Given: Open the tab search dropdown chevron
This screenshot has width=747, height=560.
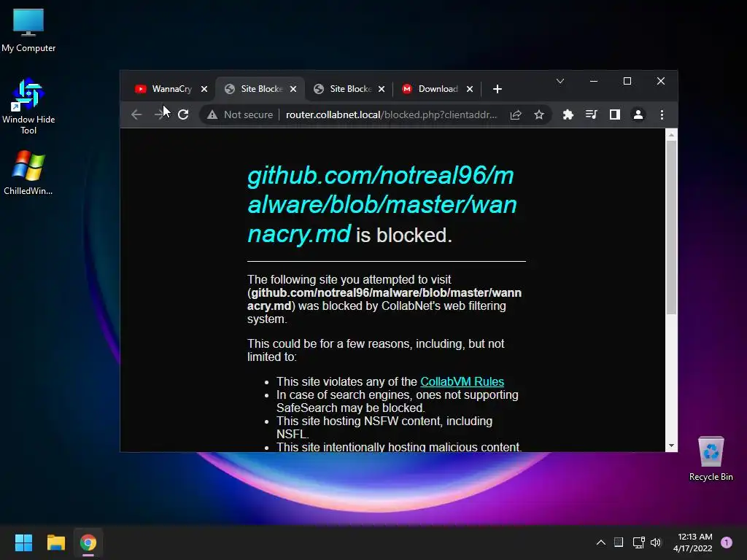Looking at the screenshot, I should coord(560,81).
